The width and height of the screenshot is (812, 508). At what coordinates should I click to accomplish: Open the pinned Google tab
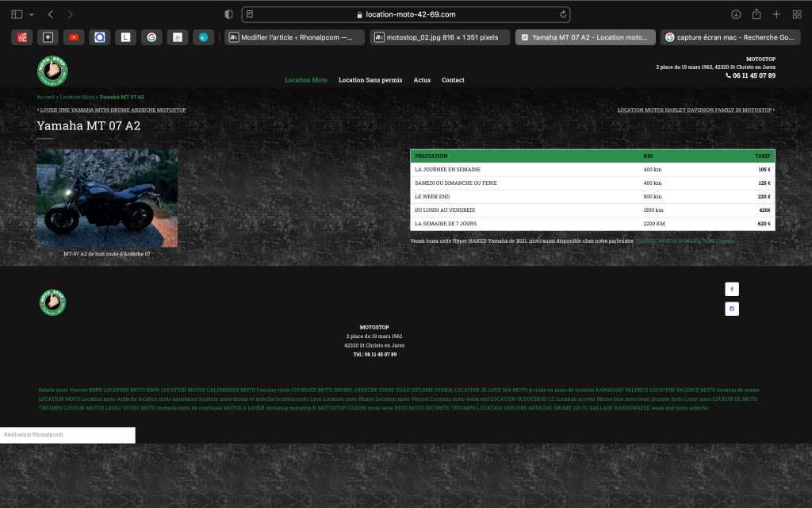coord(151,37)
